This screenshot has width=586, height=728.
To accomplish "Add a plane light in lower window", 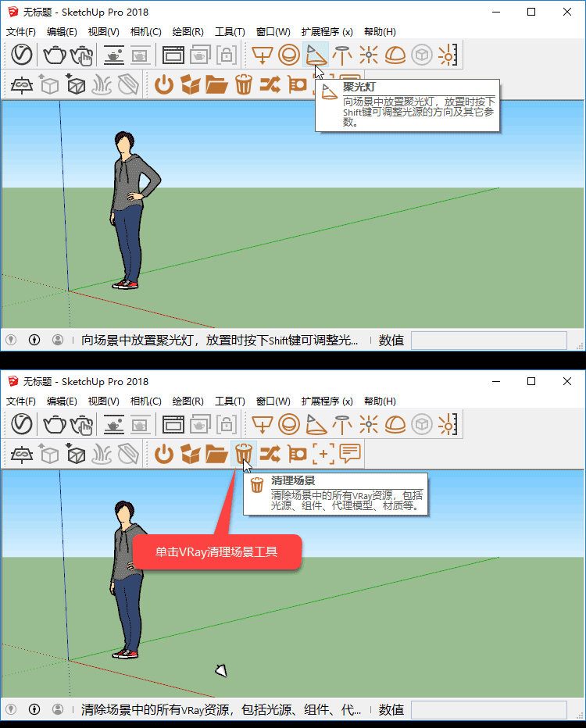I will [x=263, y=425].
